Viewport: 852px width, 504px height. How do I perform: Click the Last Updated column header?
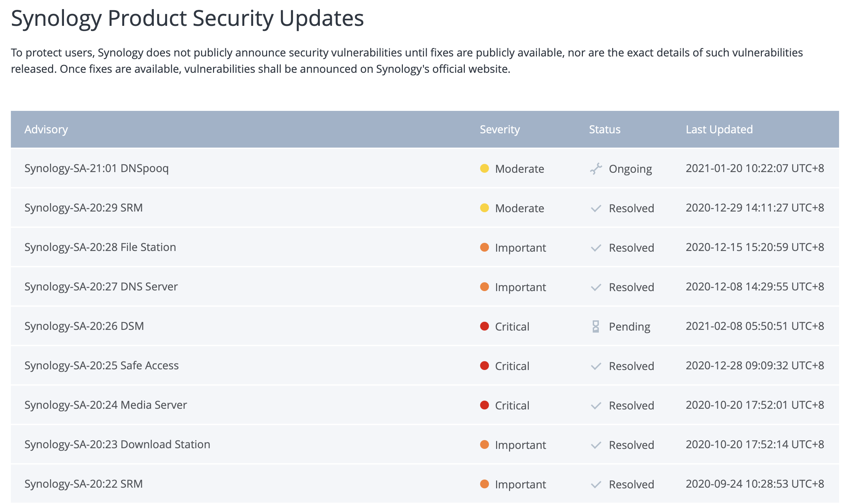click(x=719, y=130)
